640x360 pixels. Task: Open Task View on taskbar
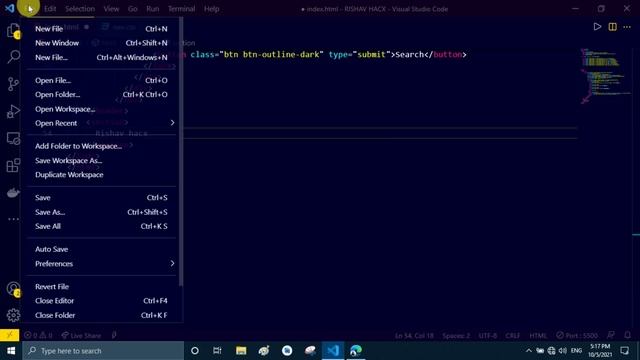pyautogui.click(x=217, y=351)
